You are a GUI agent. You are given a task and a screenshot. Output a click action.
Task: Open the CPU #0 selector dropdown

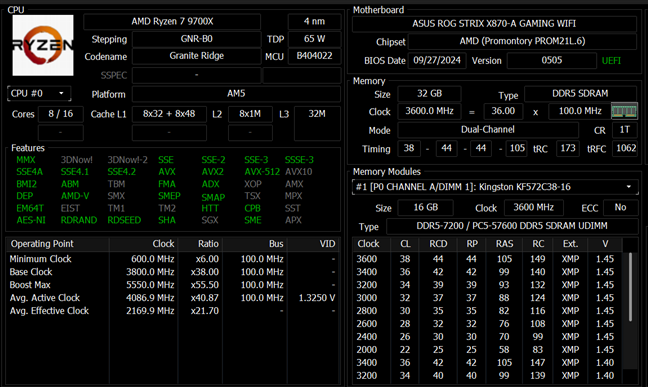pyautogui.click(x=39, y=93)
